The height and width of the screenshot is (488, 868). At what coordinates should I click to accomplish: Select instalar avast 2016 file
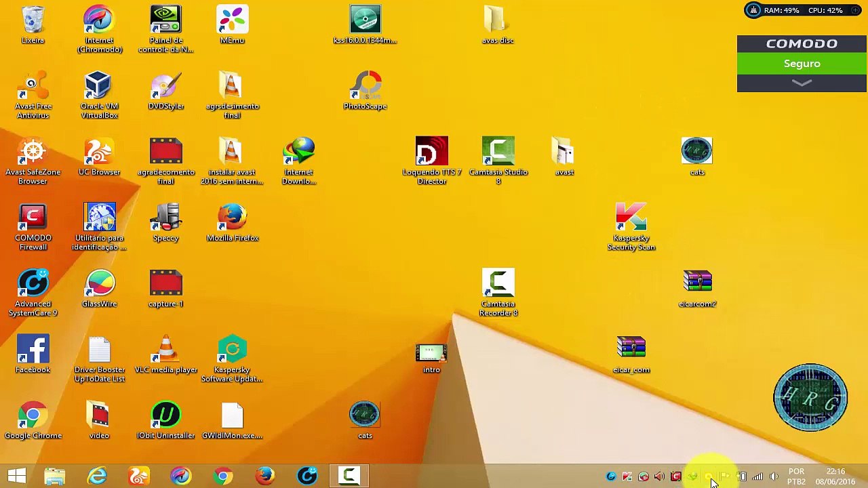[x=232, y=161]
